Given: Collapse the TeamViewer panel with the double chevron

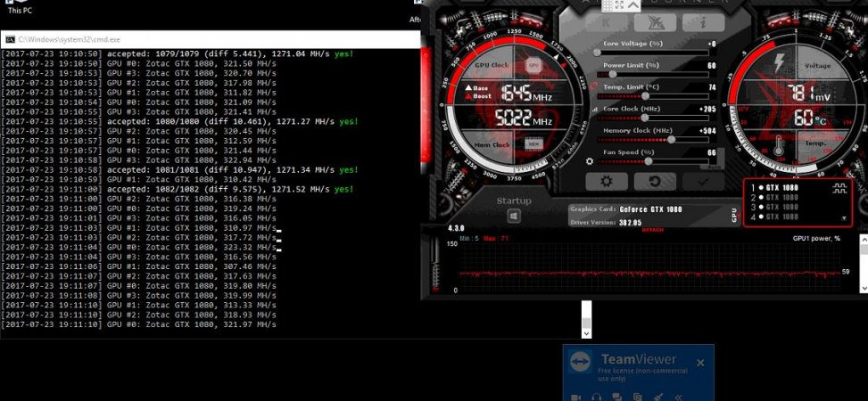Looking at the screenshot, I should pyautogui.click(x=678, y=397).
